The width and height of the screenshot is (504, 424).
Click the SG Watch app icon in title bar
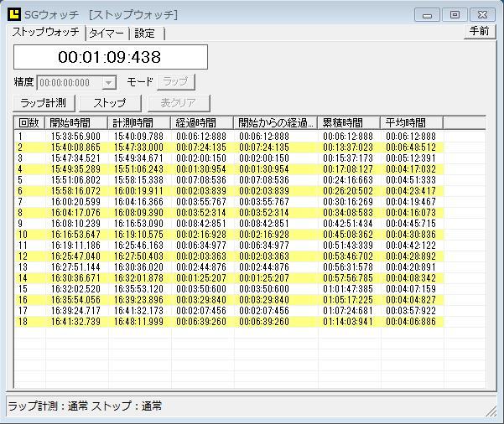[14, 14]
